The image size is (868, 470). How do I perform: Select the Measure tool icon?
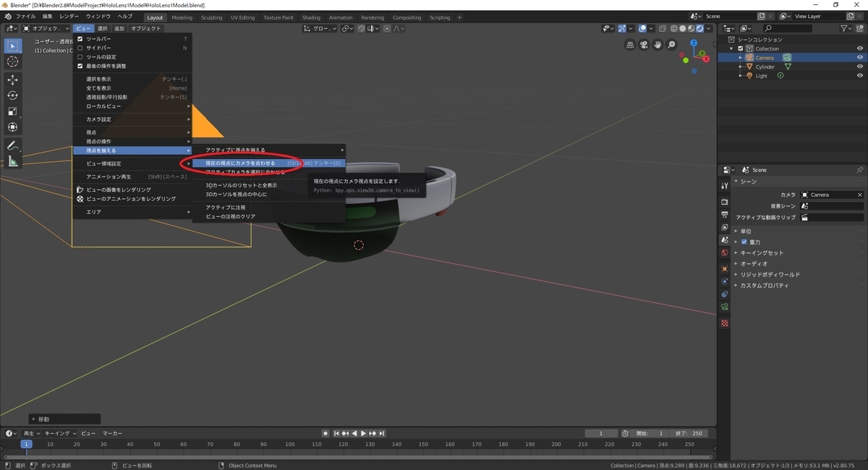click(x=12, y=161)
